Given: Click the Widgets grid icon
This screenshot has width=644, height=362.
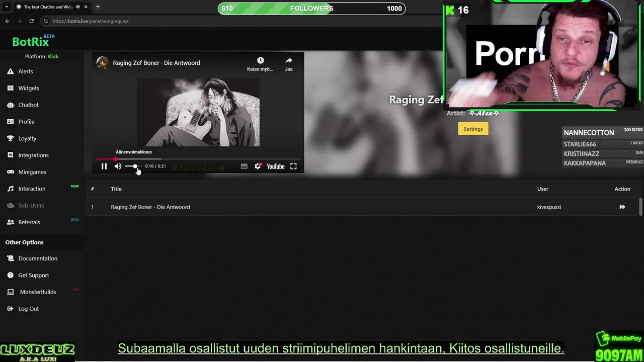Looking at the screenshot, I should click(x=11, y=88).
